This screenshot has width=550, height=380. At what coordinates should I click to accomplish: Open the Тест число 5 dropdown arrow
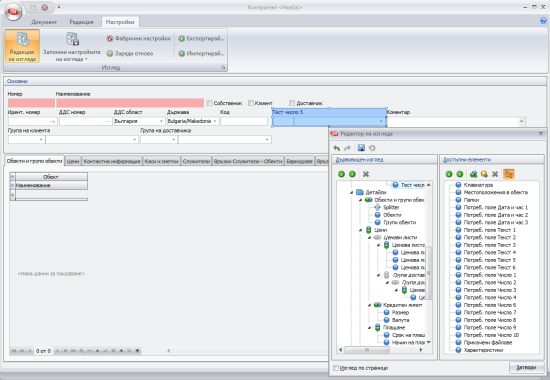[x=381, y=121]
